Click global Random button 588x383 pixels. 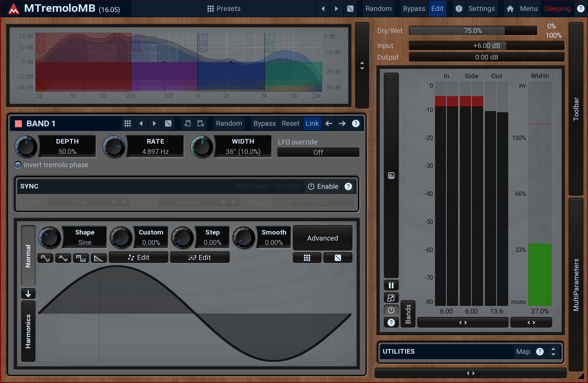[x=379, y=9]
